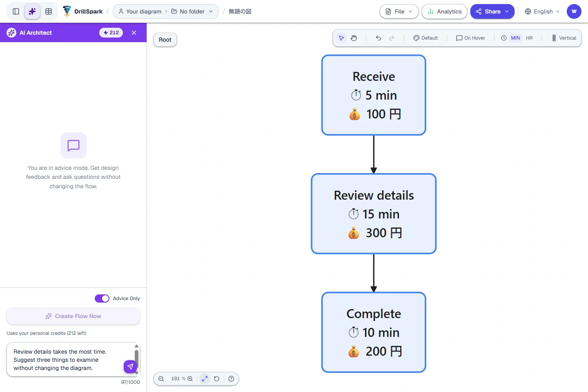Open the table view icon
Screen dimensions: 588x392
49,11
